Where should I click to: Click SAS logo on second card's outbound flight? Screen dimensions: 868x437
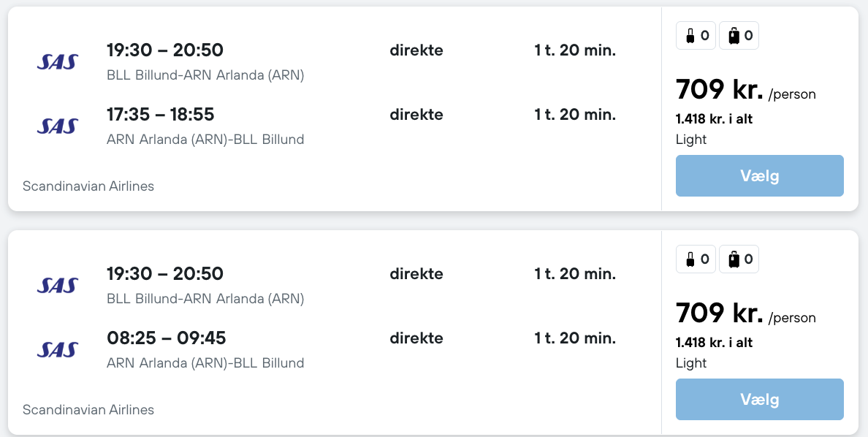pos(57,286)
